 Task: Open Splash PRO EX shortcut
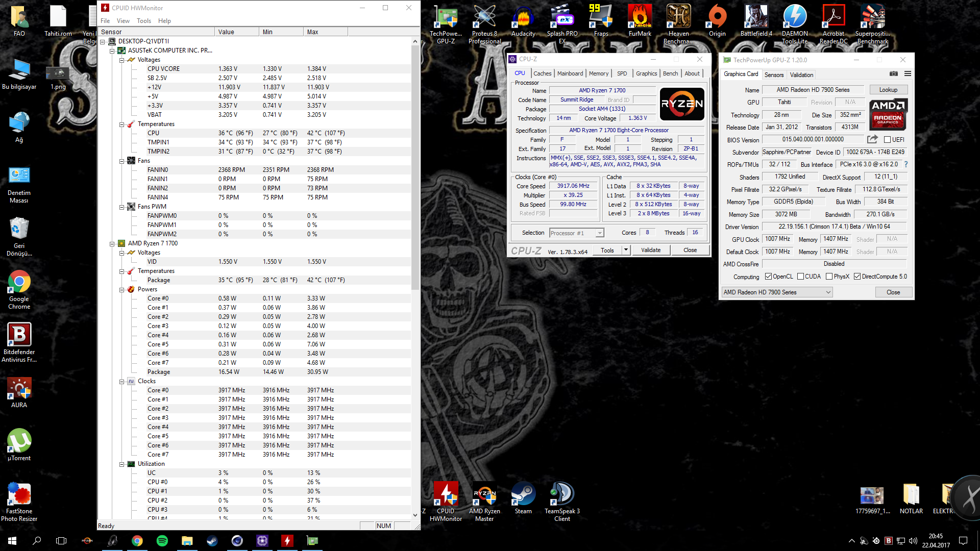pyautogui.click(x=562, y=24)
